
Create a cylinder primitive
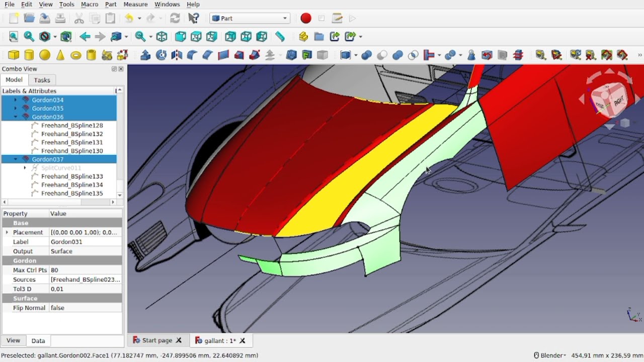29,55
